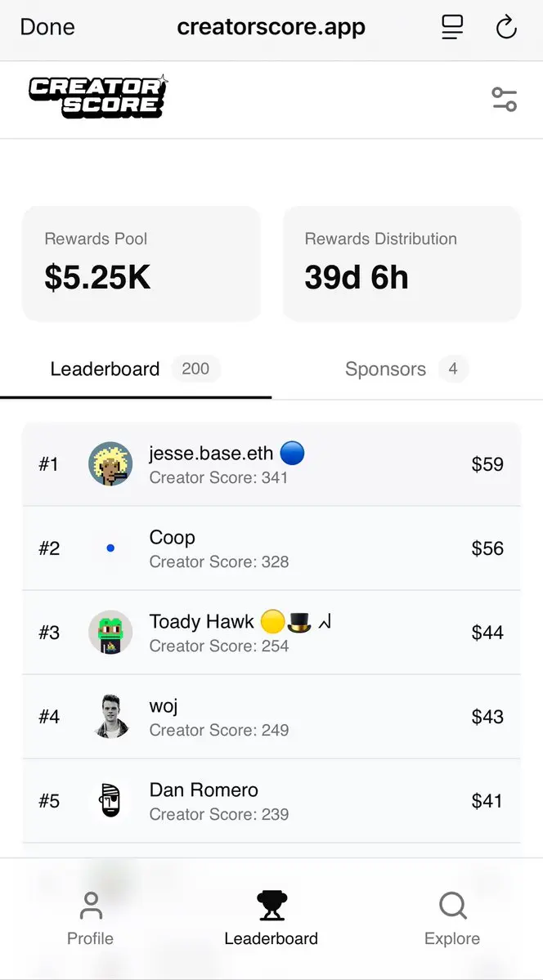
Task: Tap the reload page icon
Action: click(x=505, y=28)
